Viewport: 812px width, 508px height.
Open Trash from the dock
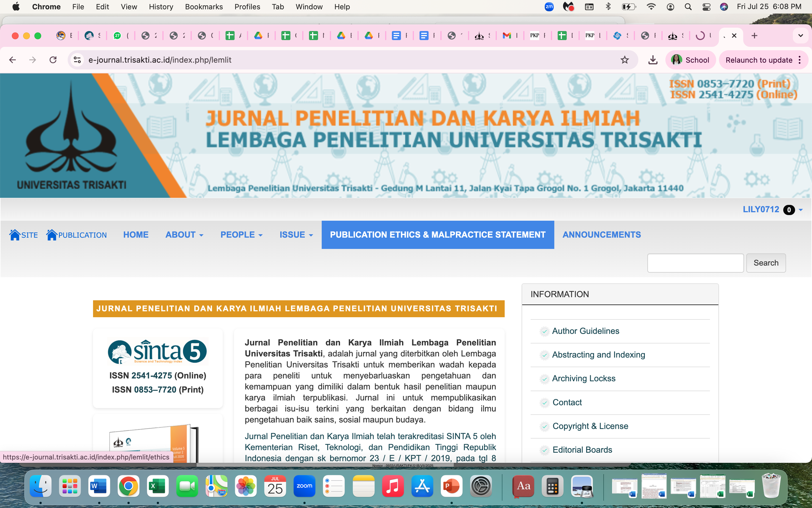click(x=771, y=486)
